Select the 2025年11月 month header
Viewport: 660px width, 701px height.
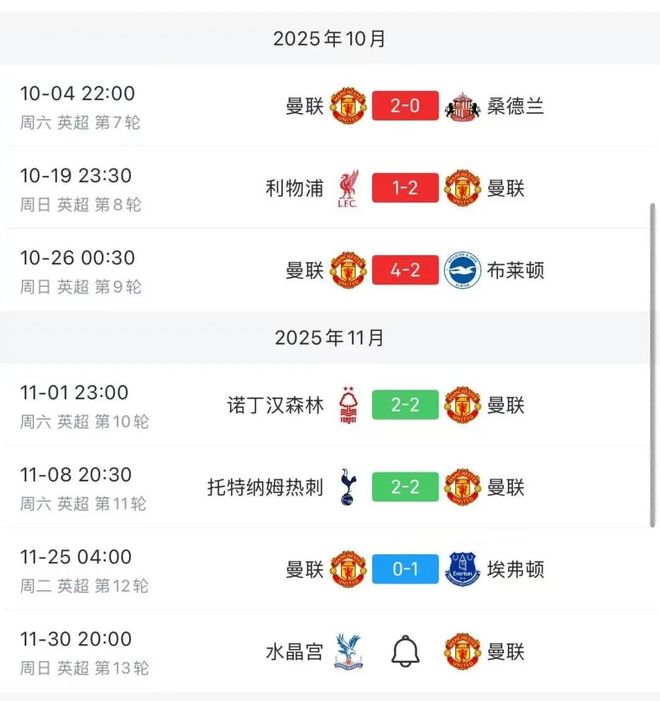coord(330,338)
